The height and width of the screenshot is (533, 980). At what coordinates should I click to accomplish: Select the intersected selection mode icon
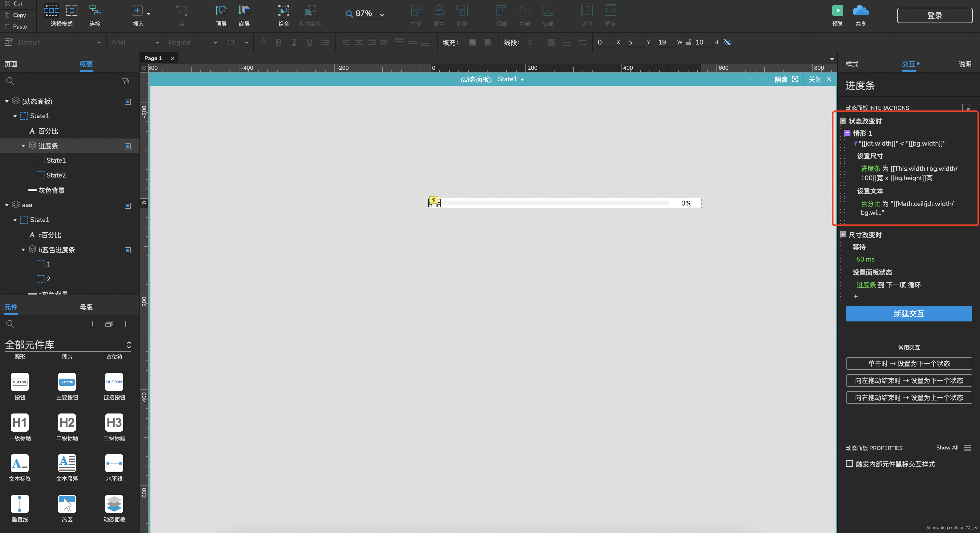51,10
